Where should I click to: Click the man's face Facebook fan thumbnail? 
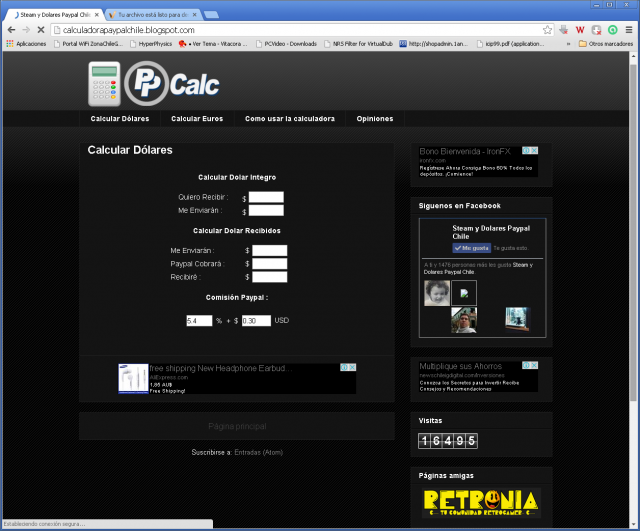pyautogui.click(x=464, y=320)
